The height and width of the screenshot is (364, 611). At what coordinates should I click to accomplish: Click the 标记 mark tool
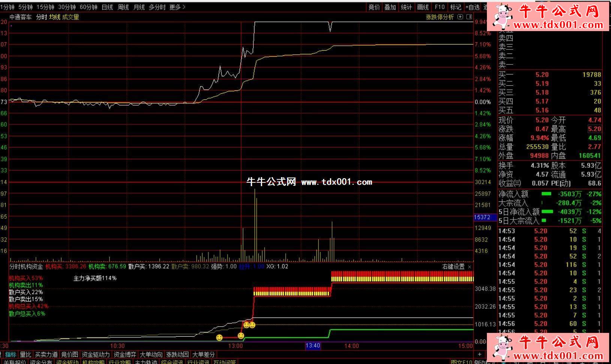pyautogui.click(x=455, y=7)
